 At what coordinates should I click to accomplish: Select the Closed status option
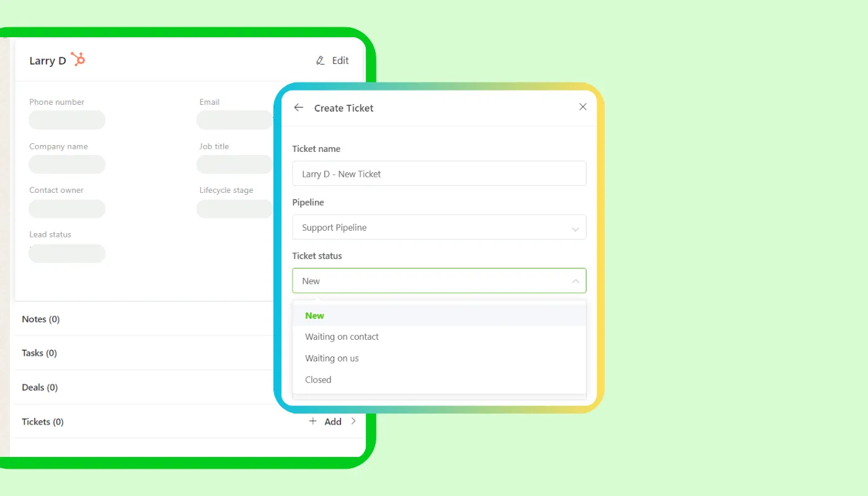pos(318,379)
